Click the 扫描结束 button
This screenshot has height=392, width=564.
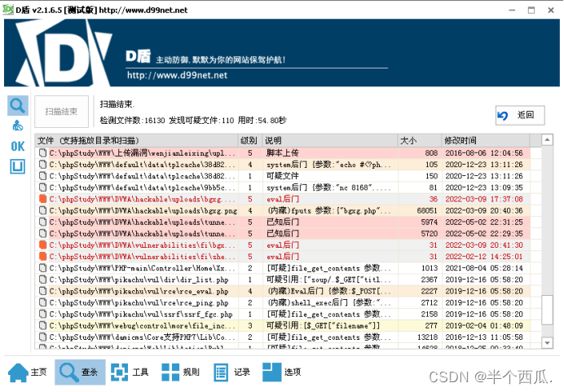(61, 112)
